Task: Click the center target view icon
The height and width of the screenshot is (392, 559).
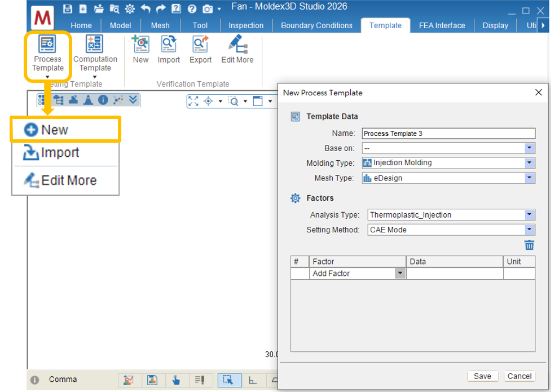Action: (x=208, y=101)
